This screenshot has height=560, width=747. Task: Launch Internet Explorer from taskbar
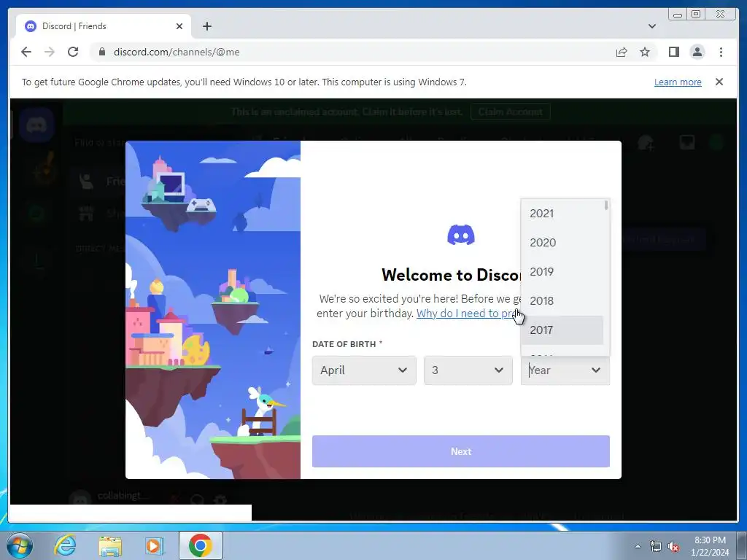65,545
